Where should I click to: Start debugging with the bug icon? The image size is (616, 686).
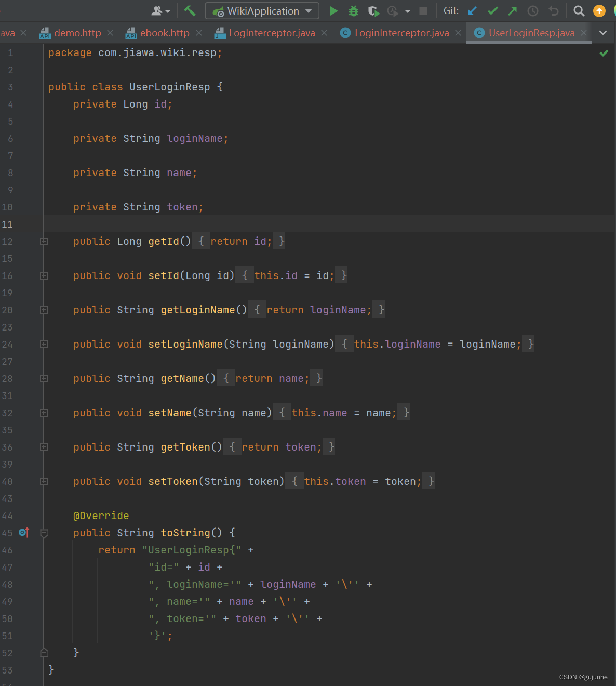tap(354, 10)
